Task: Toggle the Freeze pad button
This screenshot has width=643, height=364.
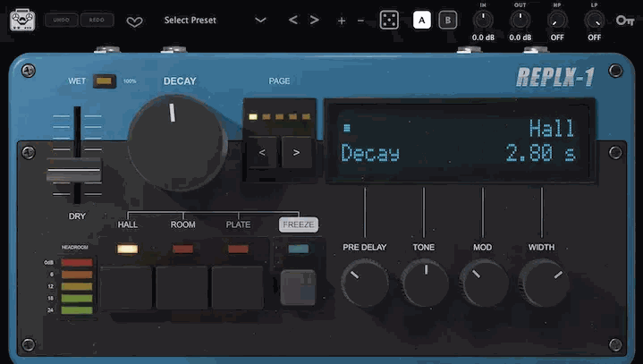Action: point(298,287)
